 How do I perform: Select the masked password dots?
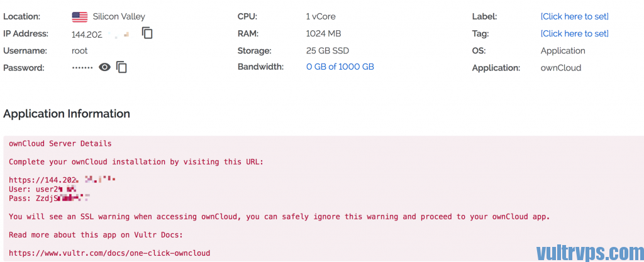click(x=82, y=67)
